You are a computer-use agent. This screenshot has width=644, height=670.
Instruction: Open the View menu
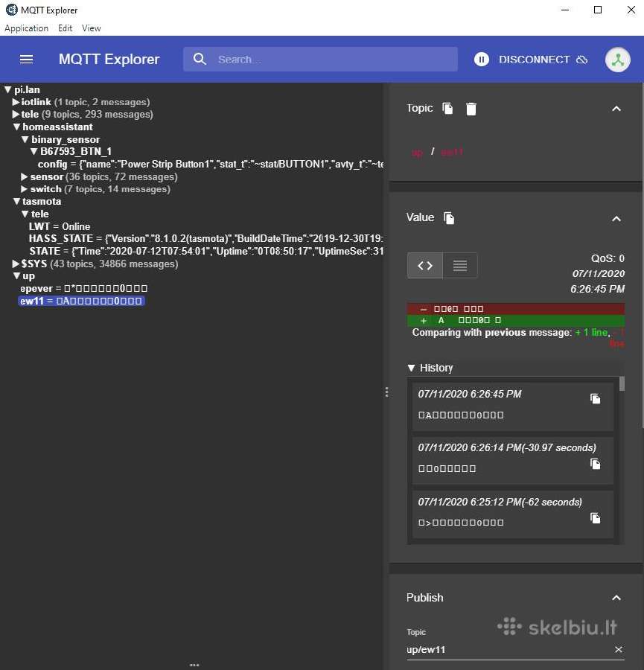click(x=92, y=28)
